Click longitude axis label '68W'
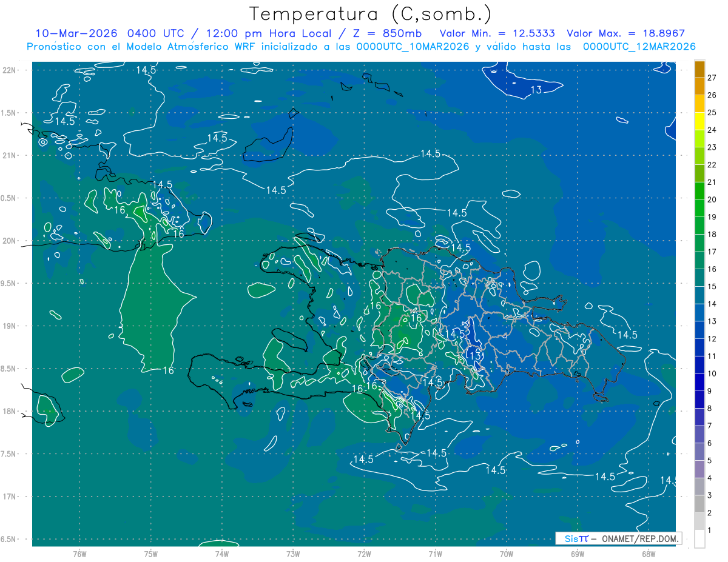Screen dimensions: 728x562 tap(648, 554)
